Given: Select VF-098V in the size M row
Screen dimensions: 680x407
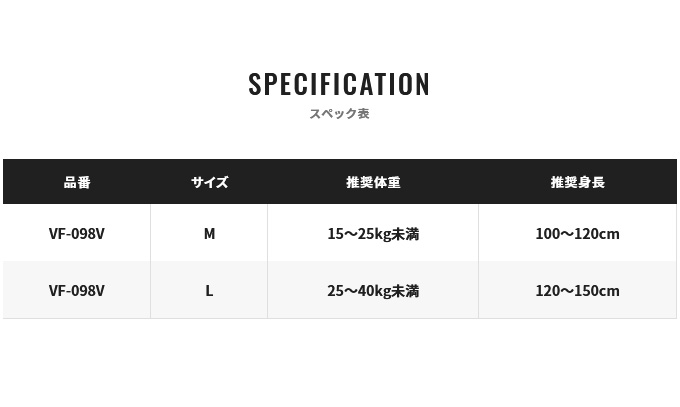Looking at the screenshot, I should point(77,234).
